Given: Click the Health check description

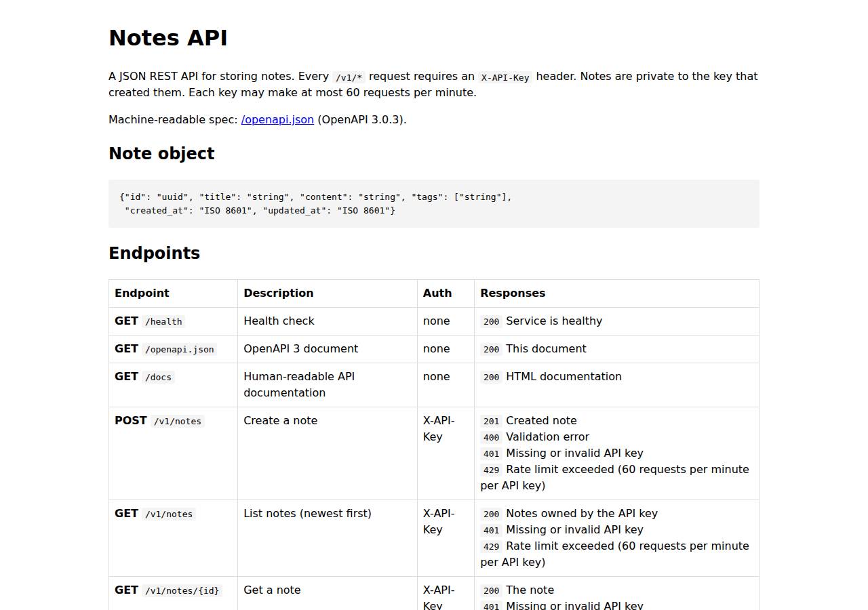Looking at the screenshot, I should tap(279, 321).
